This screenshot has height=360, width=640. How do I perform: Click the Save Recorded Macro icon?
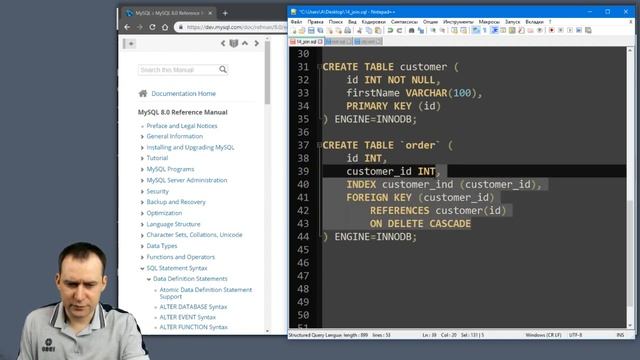pyautogui.click(x=589, y=30)
